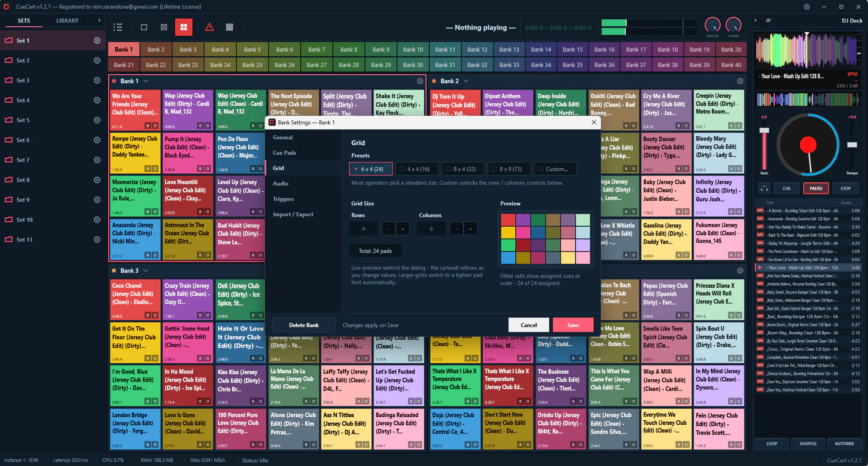
Task: Switch to single-bank layout icon
Action: (144, 27)
